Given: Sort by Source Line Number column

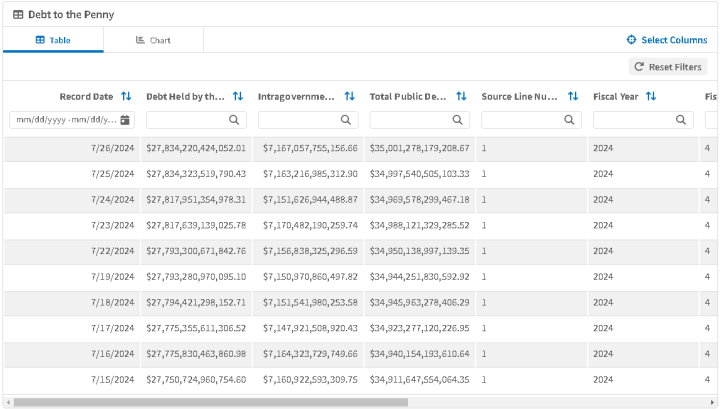Looking at the screenshot, I should [573, 96].
